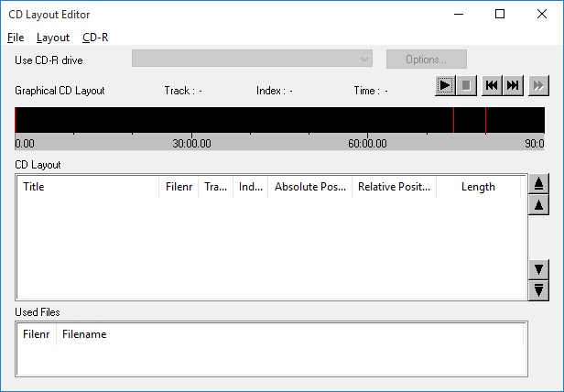Click the fast forward button

click(x=538, y=86)
